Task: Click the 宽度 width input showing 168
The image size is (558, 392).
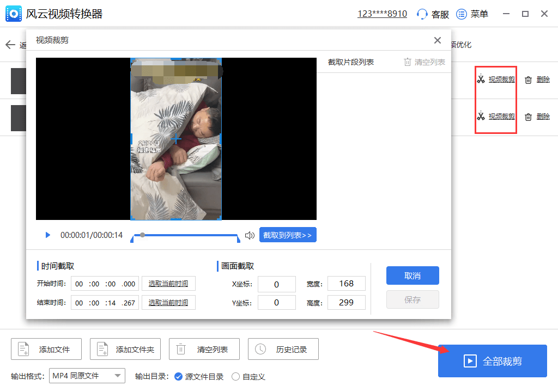Action: coord(346,283)
